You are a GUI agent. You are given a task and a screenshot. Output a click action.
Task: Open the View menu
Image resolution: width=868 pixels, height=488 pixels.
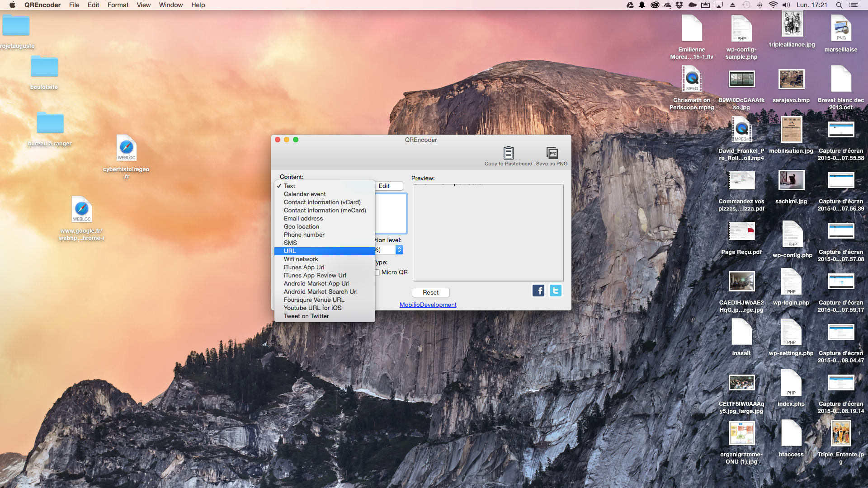pyautogui.click(x=144, y=5)
